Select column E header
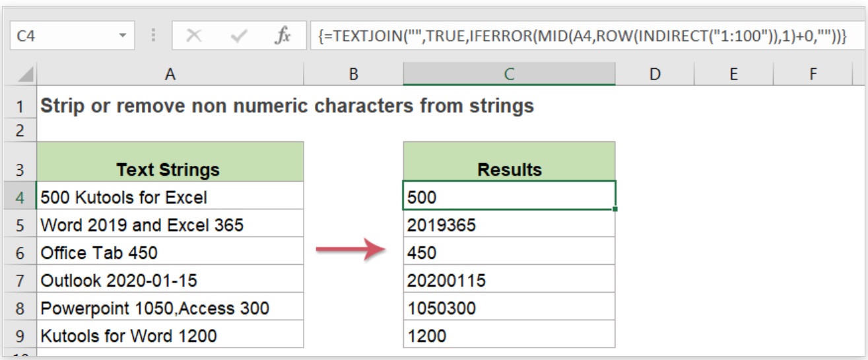 [x=733, y=75]
